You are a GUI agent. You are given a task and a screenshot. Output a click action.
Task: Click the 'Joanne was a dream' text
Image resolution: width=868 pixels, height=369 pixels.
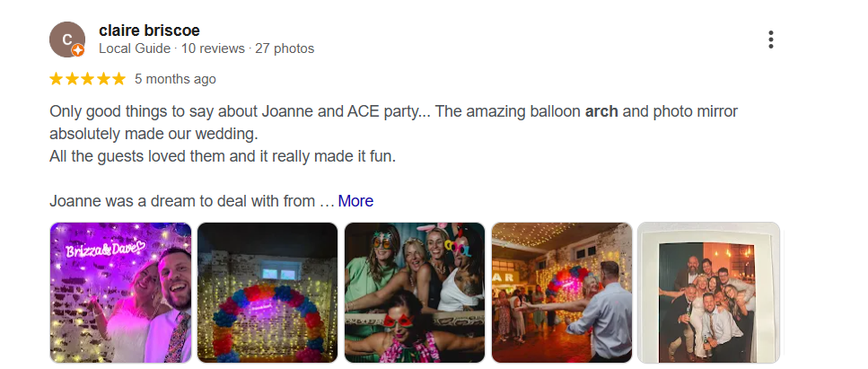[184, 201]
